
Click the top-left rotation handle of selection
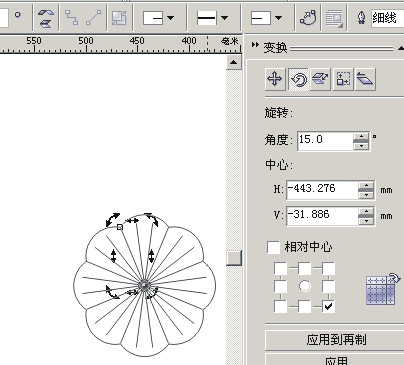[x=113, y=220]
